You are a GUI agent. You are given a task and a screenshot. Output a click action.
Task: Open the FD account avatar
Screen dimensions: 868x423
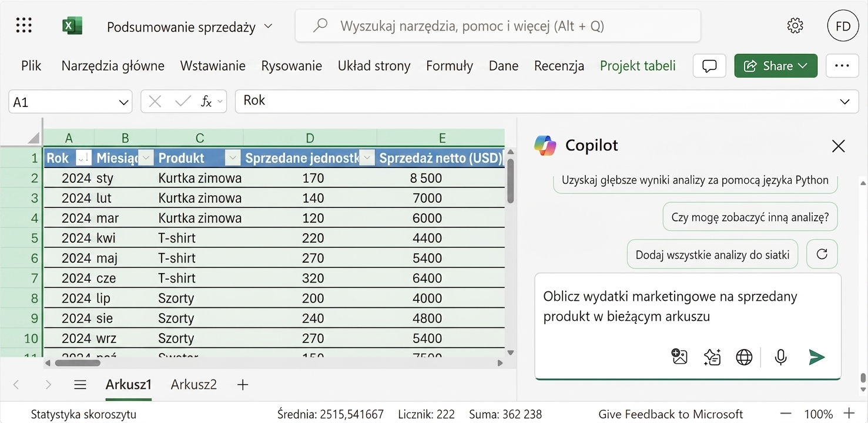pos(843,26)
